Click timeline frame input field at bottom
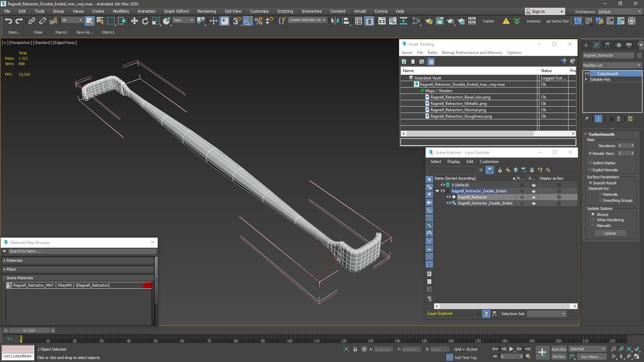This screenshot has width=644, height=362. (29, 330)
